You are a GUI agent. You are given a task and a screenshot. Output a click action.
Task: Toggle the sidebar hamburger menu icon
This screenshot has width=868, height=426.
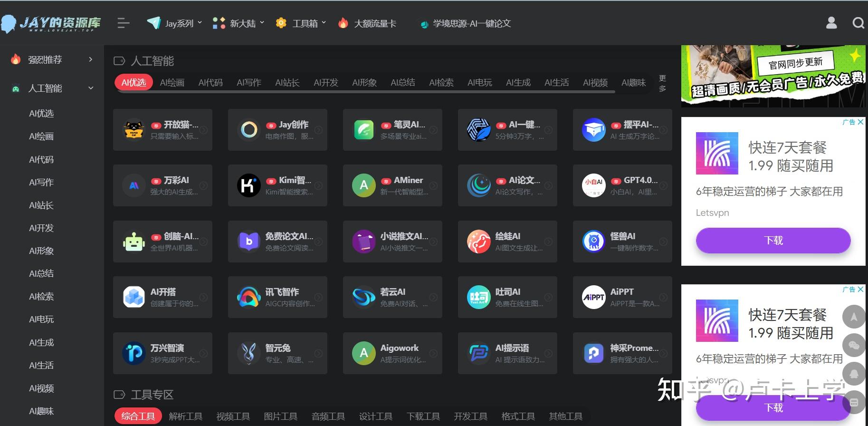coord(124,23)
